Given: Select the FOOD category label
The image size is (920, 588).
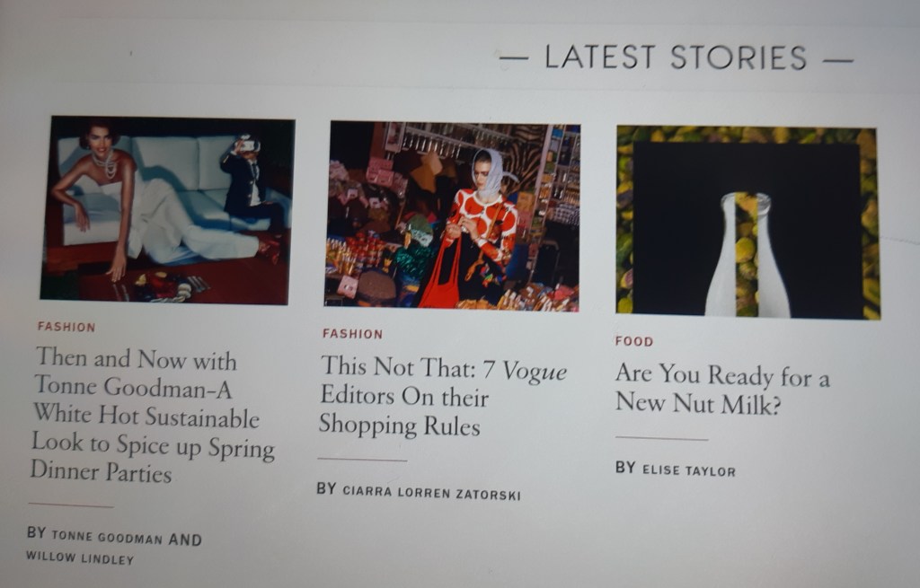Looking at the screenshot, I should (x=634, y=341).
